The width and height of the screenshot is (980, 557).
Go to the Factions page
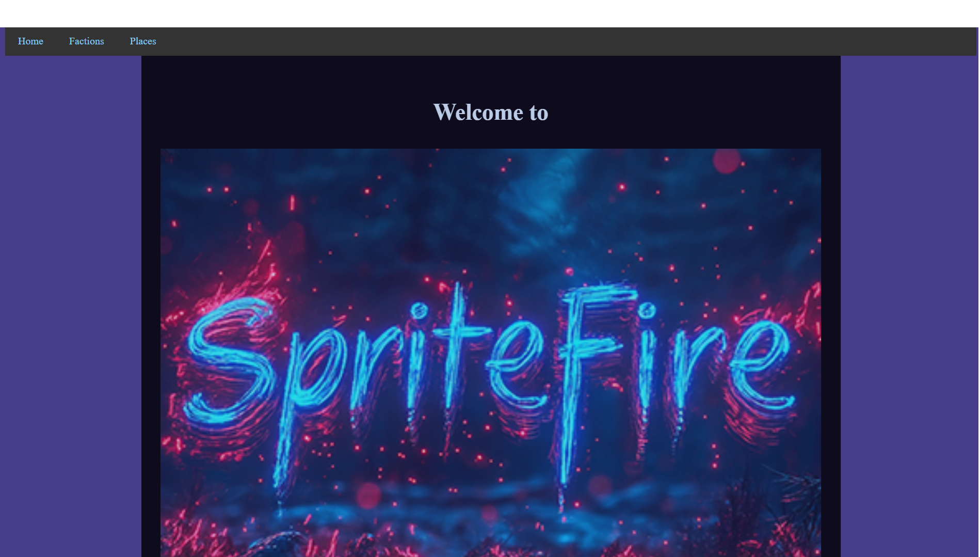[86, 41]
